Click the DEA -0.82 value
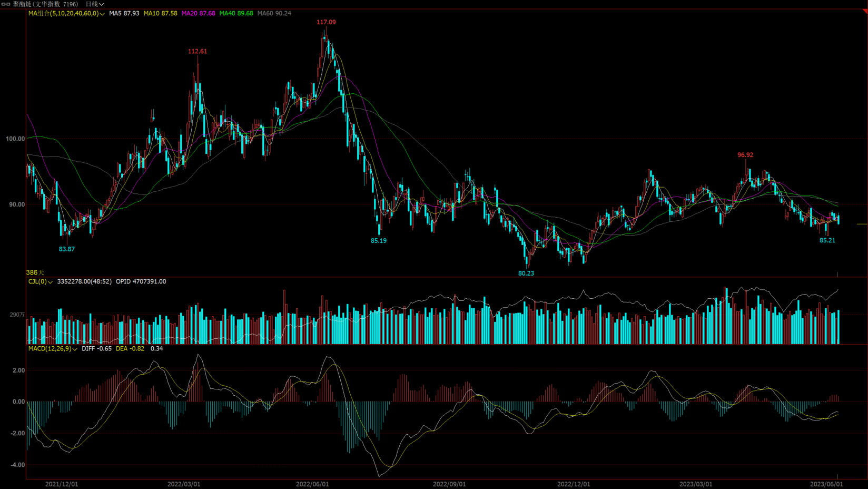 (x=130, y=348)
